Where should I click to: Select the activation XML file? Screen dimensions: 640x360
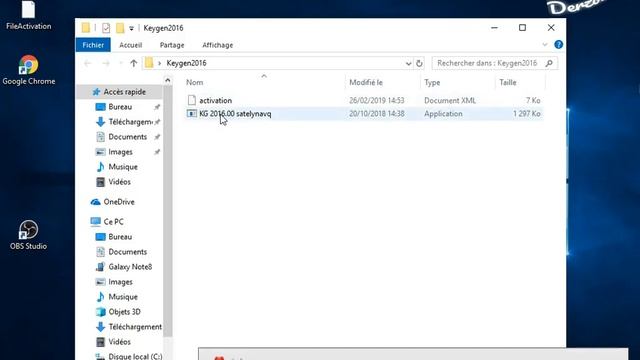tap(216, 100)
